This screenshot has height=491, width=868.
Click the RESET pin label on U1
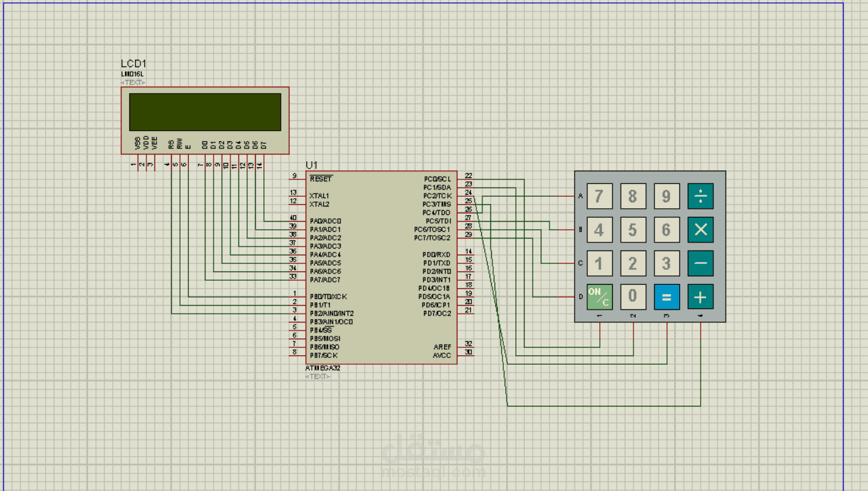pyautogui.click(x=320, y=179)
